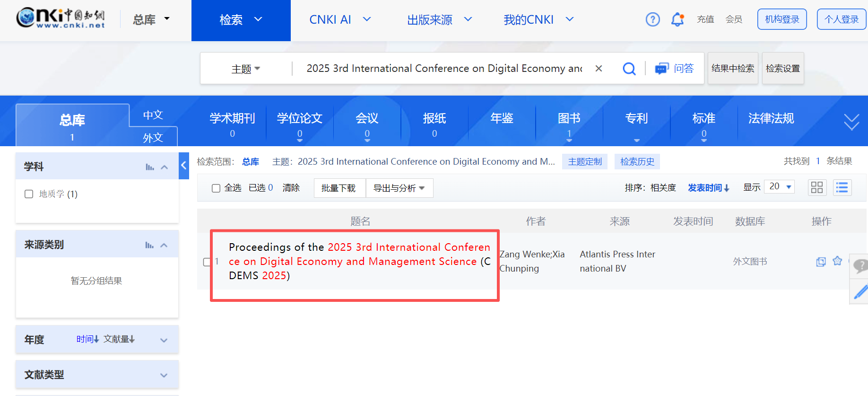Image resolution: width=868 pixels, height=396 pixels.
Task: Expand the 文献类型 panel
Action: pyautogui.click(x=164, y=375)
